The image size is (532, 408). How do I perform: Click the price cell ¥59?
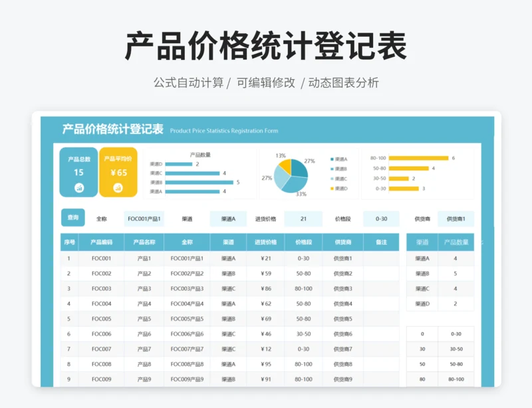click(265, 274)
